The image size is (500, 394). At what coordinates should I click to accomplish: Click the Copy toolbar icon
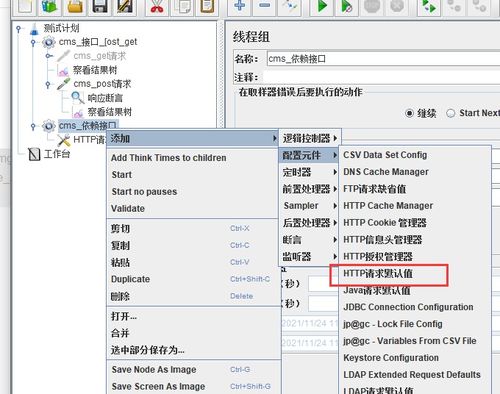click(x=183, y=6)
